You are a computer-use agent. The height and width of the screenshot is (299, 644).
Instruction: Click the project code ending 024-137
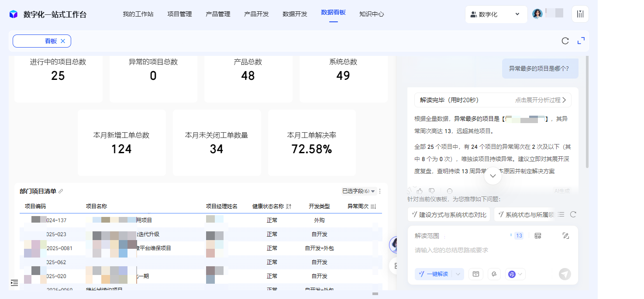[x=56, y=220]
